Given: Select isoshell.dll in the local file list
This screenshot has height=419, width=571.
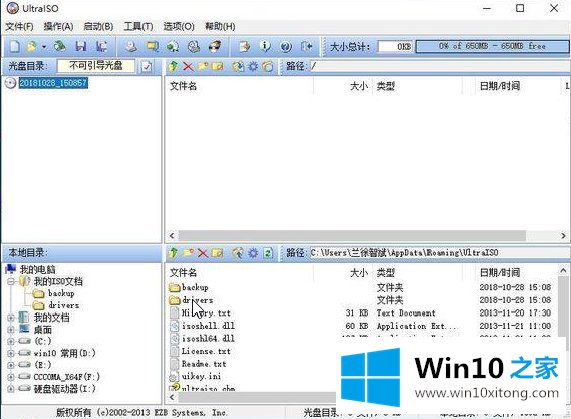Looking at the screenshot, I should (208, 326).
